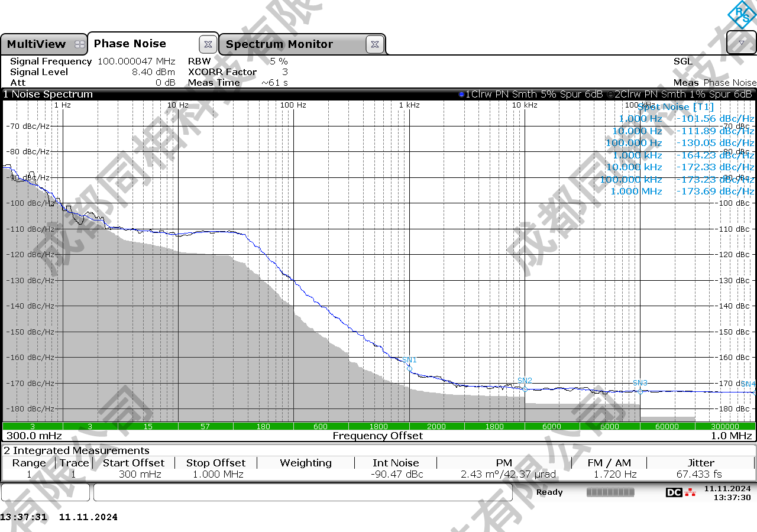757x532 pixels.
Task: Click the Rohde & Schwarz logo icon
Action: pos(742,15)
